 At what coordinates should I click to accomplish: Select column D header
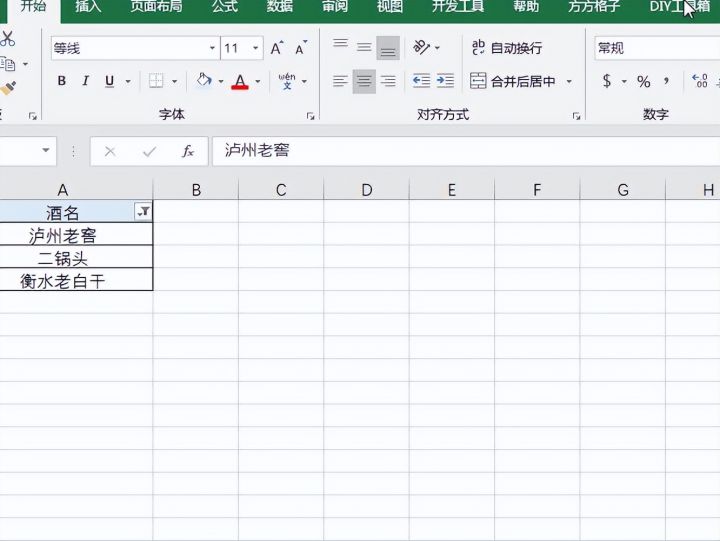tap(366, 190)
